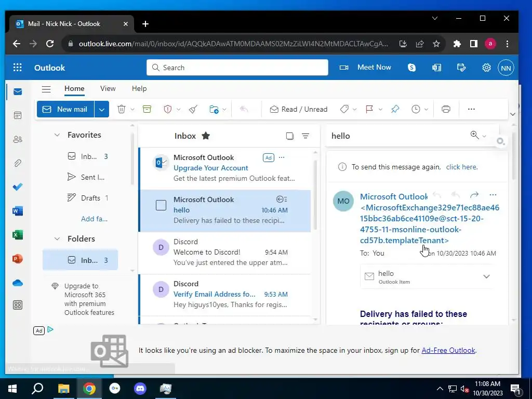Open Calendar in the left rail

pos(18,115)
